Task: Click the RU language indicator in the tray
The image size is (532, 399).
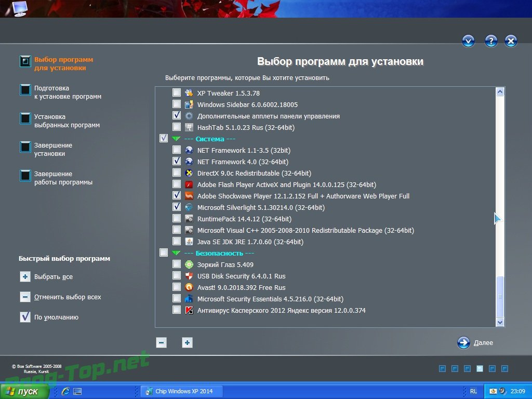Action: (x=473, y=392)
